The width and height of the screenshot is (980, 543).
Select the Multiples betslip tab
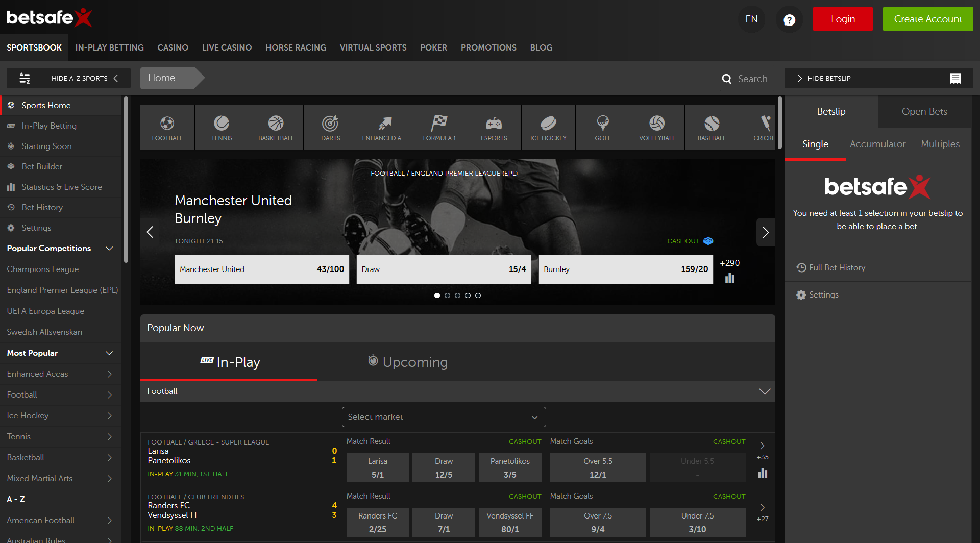tap(940, 144)
